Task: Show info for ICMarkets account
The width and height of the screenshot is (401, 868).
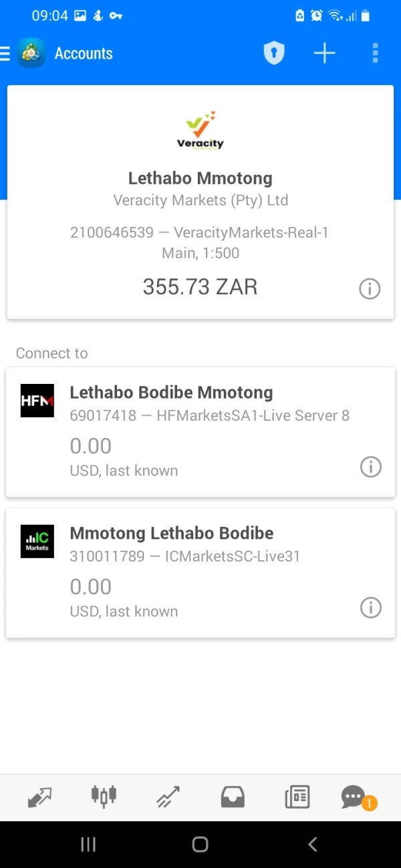Action: pos(370,608)
